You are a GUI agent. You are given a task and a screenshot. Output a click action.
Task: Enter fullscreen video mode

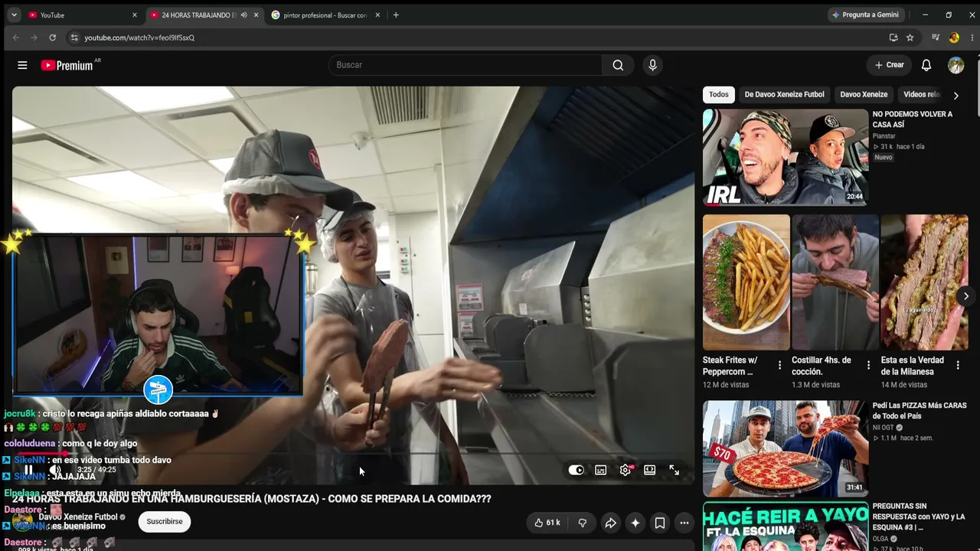675,470
